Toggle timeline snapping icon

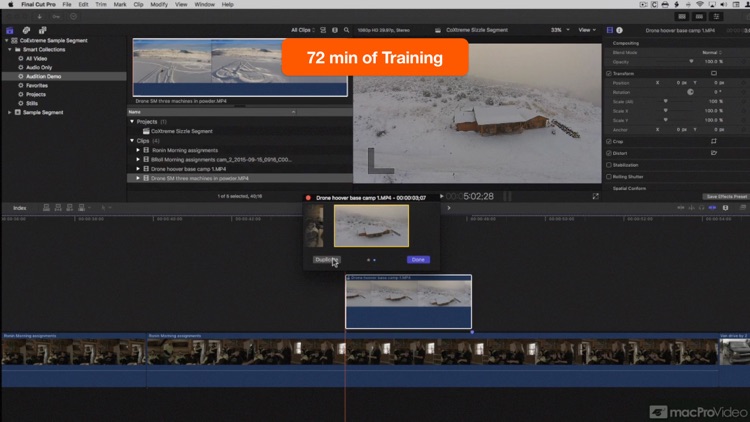[713, 208]
